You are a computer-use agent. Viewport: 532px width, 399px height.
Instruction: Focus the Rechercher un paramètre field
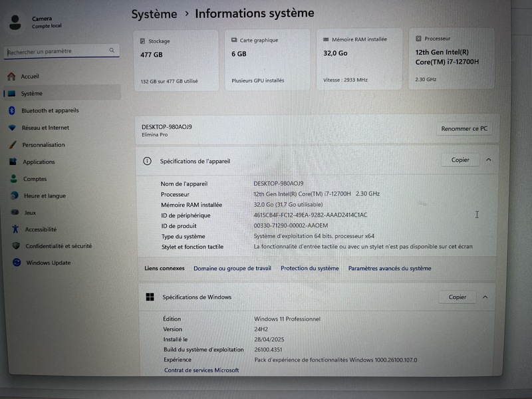click(x=61, y=51)
